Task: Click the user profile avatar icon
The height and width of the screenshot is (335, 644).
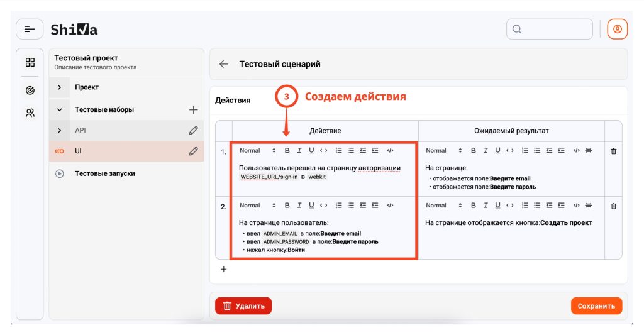Action: point(617,29)
